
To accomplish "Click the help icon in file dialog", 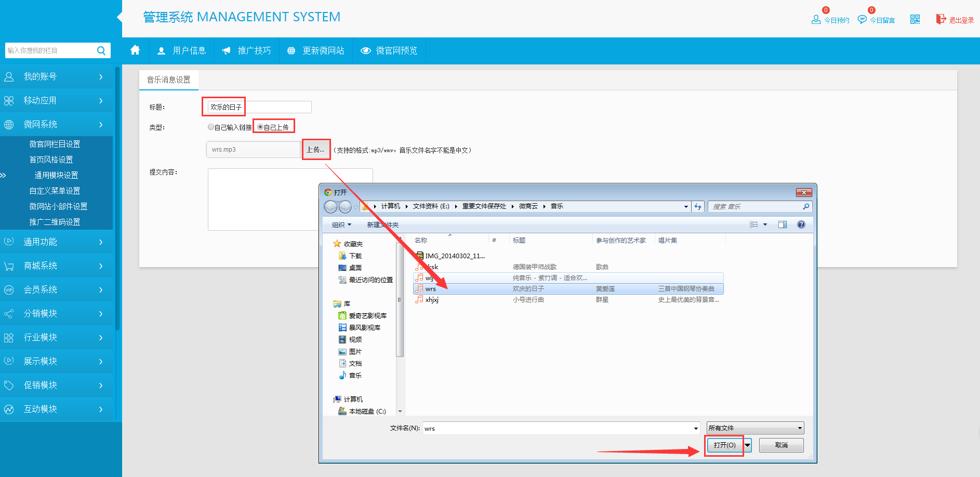I will click(x=801, y=224).
